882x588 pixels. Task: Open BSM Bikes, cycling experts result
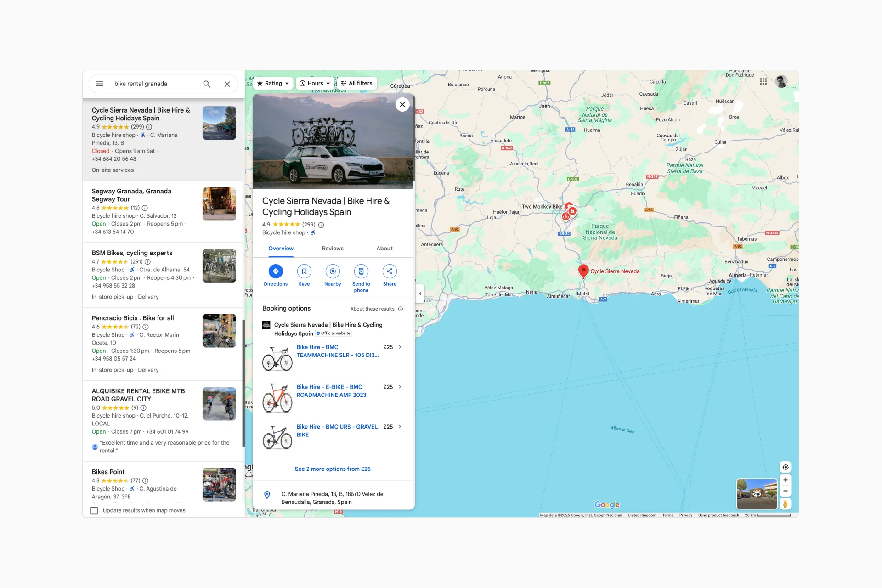pyautogui.click(x=163, y=275)
